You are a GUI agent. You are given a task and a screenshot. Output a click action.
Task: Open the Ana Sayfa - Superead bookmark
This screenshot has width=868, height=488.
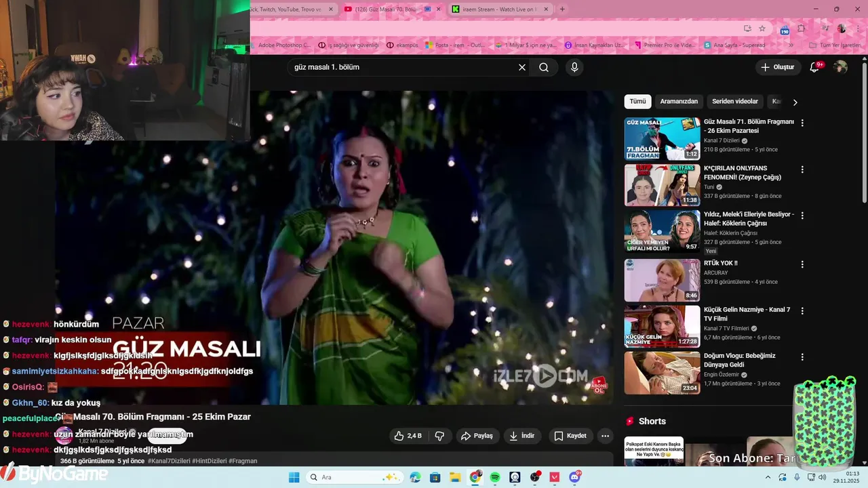[x=734, y=45]
